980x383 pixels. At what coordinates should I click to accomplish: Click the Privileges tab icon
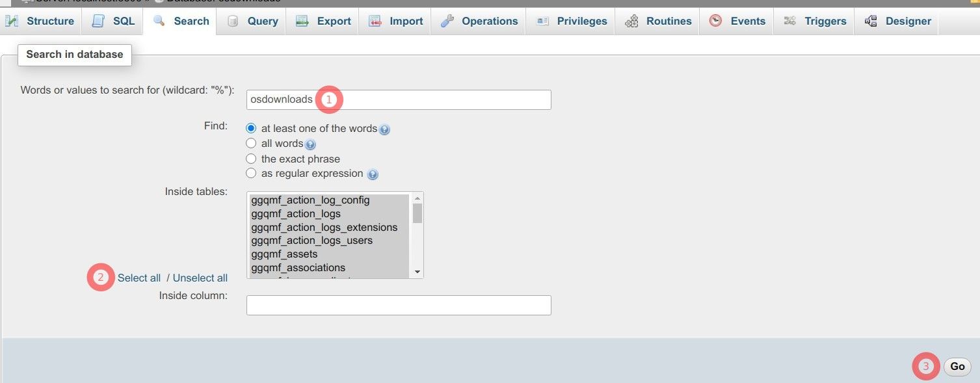pos(542,21)
